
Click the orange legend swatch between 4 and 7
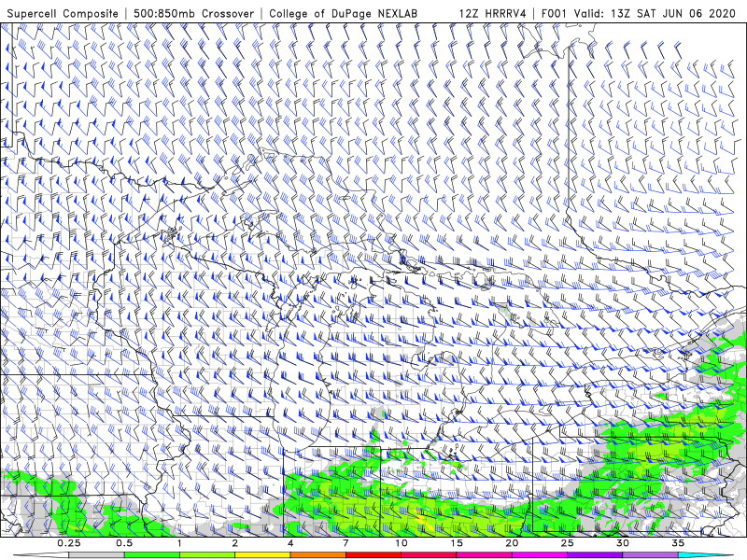(318, 555)
